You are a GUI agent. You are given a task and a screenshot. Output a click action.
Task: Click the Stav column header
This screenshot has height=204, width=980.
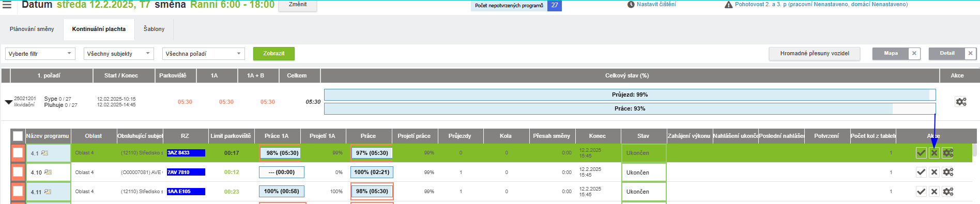click(643, 136)
